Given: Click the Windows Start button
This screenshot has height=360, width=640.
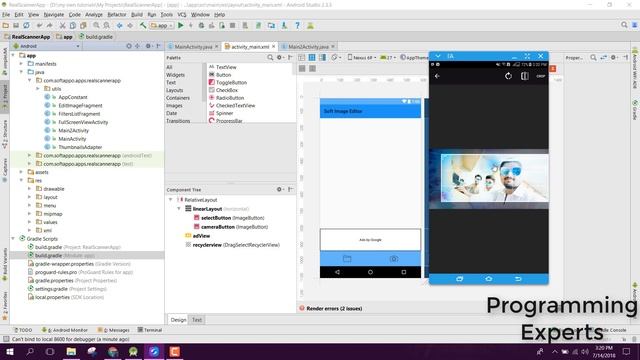Looking at the screenshot, I should click(9, 351).
